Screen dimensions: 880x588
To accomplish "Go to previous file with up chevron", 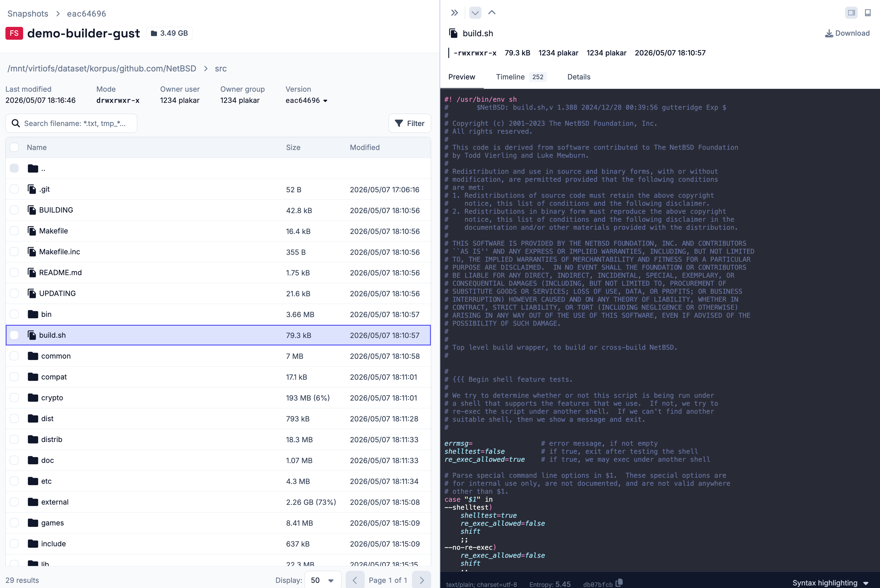I will pyautogui.click(x=491, y=13).
